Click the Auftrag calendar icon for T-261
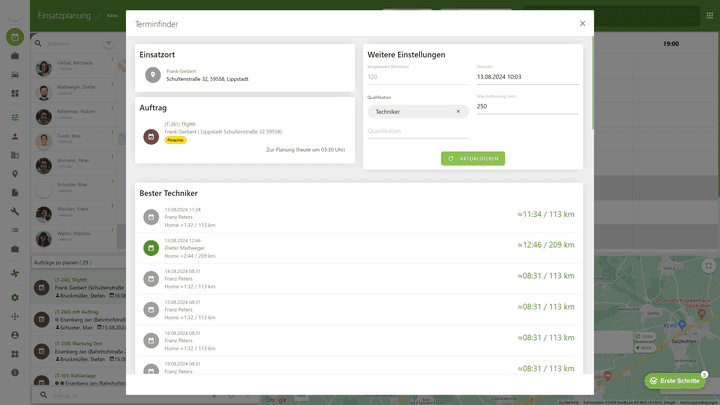 click(151, 137)
